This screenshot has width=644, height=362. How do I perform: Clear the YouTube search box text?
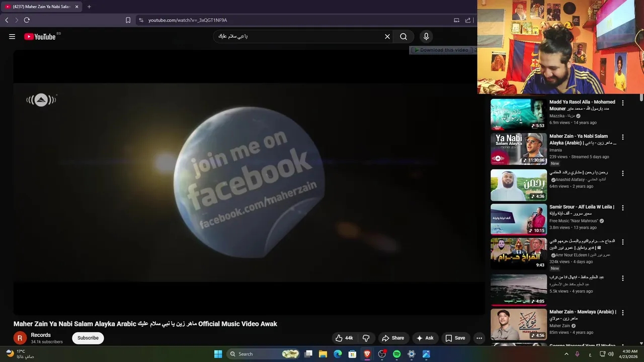click(387, 36)
